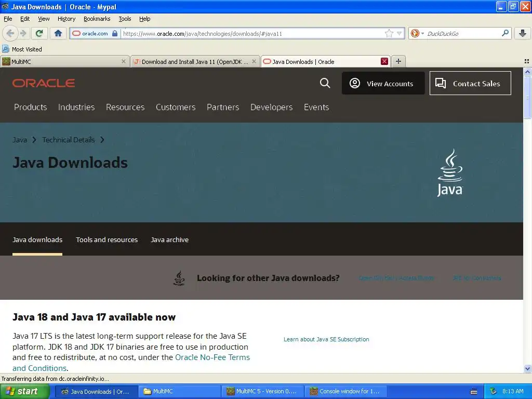Select the Java downloads section tab

(37, 240)
